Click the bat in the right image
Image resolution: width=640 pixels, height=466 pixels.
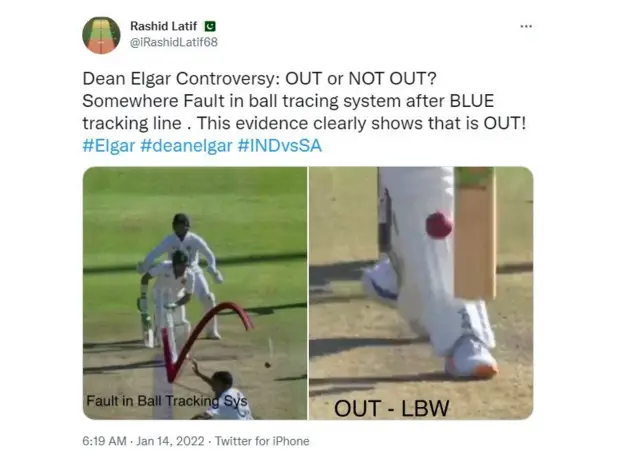pyautogui.click(x=476, y=233)
